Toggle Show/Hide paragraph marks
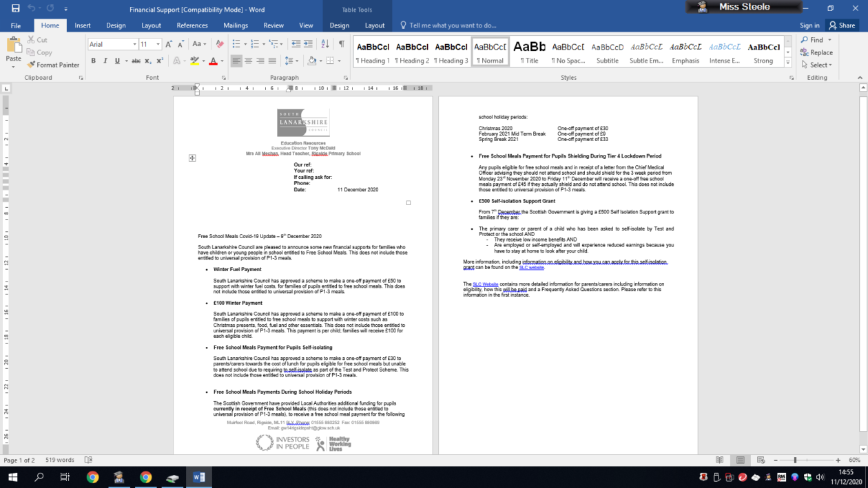The image size is (868, 488). pyautogui.click(x=341, y=44)
